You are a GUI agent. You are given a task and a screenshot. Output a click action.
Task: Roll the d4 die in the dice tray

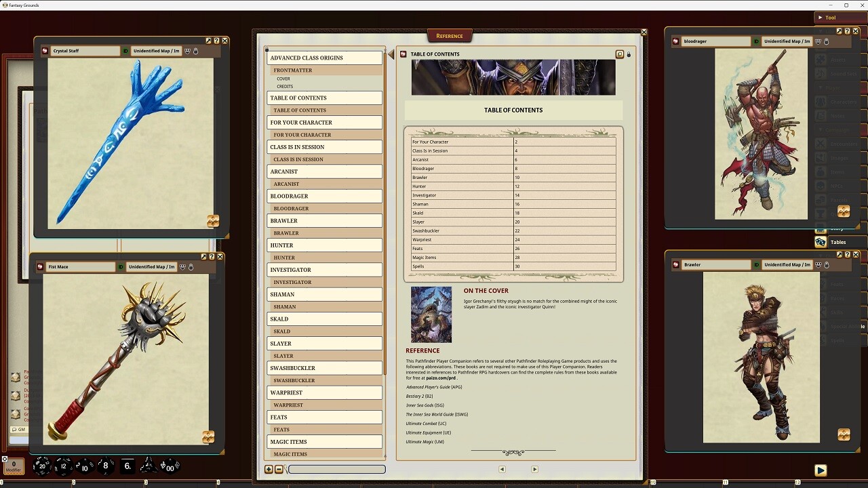149,466
